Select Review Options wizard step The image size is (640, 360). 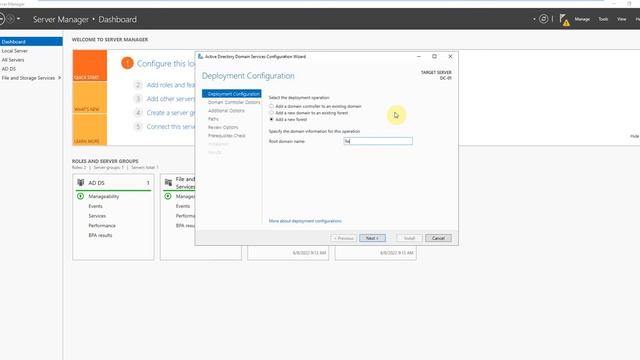(223, 127)
